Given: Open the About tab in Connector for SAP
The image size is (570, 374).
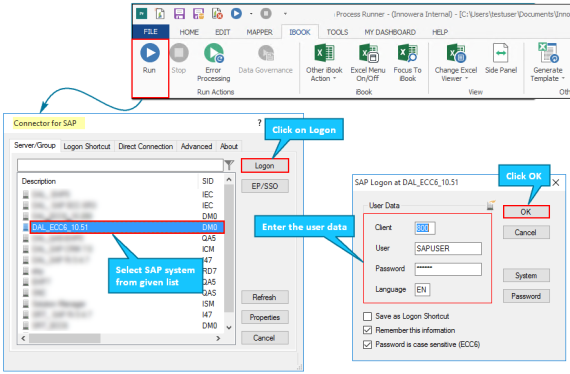Looking at the screenshot, I should [x=229, y=146].
